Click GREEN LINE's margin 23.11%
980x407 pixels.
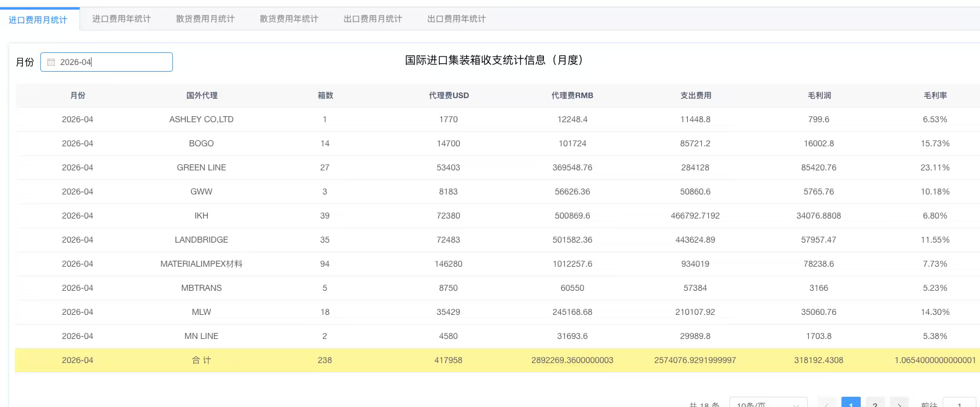[x=935, y=167]
